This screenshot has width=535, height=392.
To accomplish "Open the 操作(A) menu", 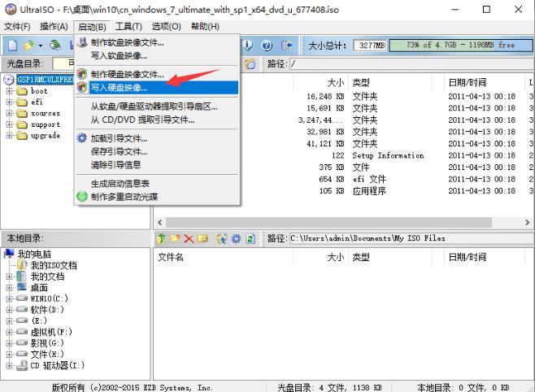I will [54, 27].
